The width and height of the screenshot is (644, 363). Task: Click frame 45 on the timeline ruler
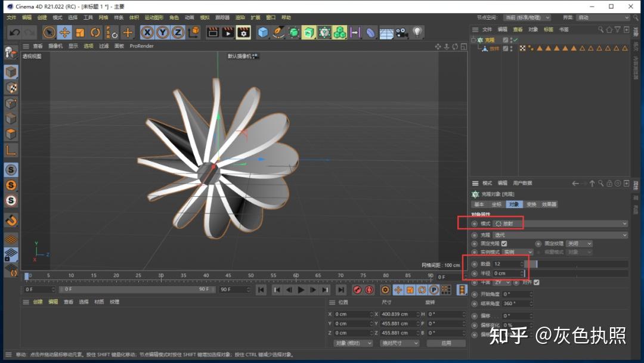[228, 275]
